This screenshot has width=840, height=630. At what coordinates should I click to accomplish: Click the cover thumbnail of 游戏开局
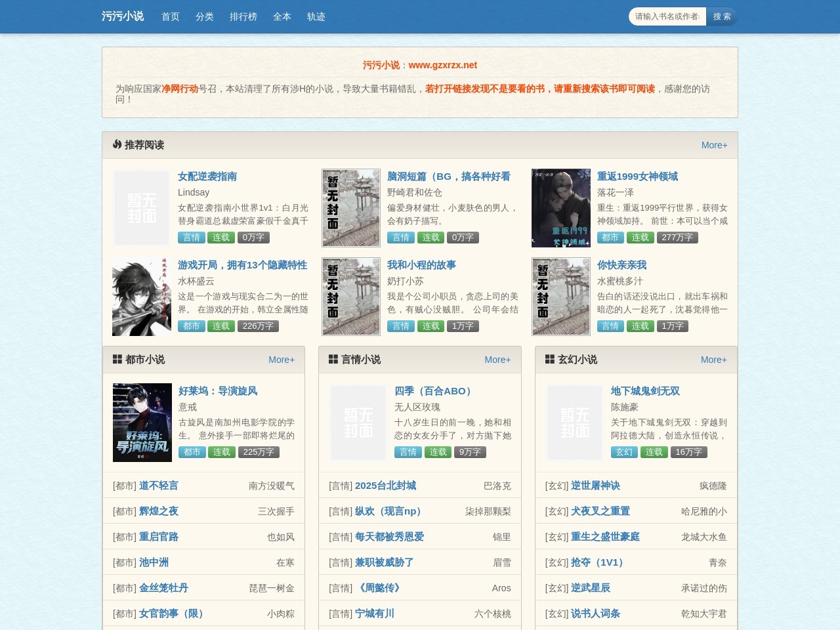click(x=141, y=296)
